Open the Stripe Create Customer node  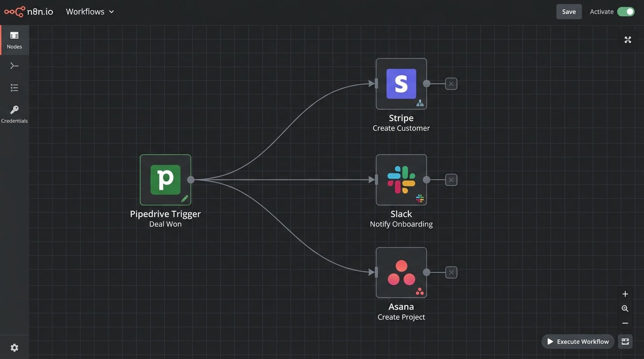pyautogui.click(x=401, y=84)
